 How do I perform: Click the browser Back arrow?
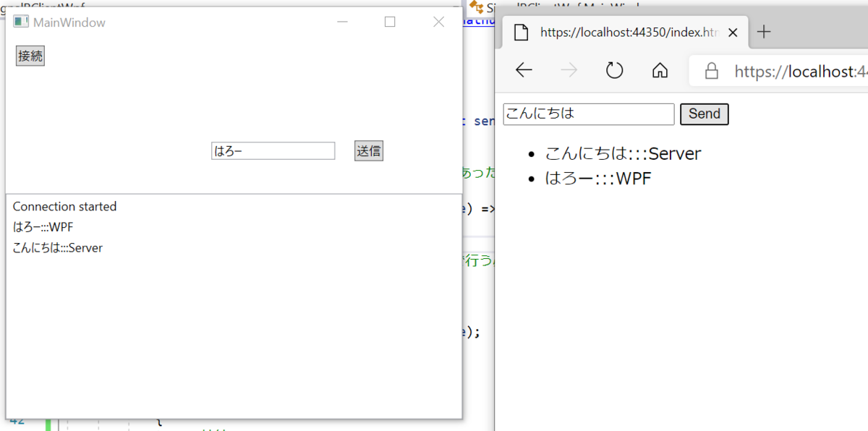pos(524,70)
